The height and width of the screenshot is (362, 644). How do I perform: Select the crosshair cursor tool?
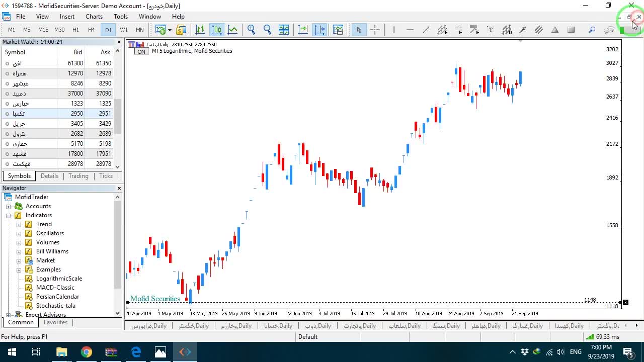click(375, 30)
